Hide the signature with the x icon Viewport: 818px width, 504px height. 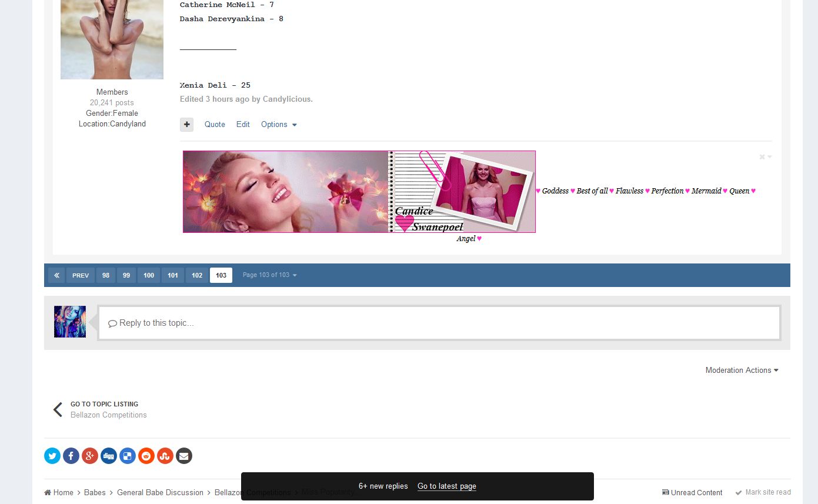point(765,157)
